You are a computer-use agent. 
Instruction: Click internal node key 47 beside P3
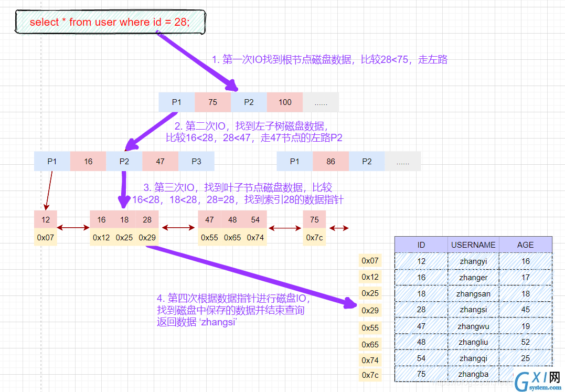pos(161,162)
